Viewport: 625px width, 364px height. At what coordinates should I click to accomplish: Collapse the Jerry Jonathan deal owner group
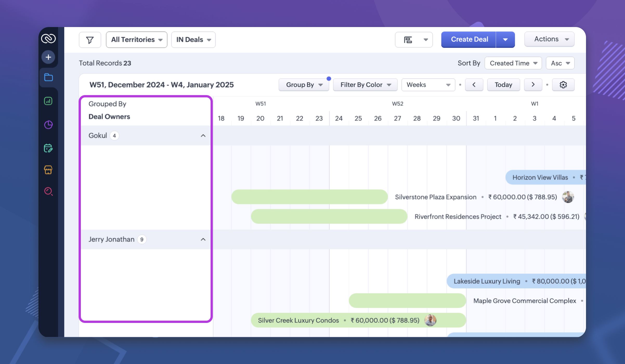(203, 239)
